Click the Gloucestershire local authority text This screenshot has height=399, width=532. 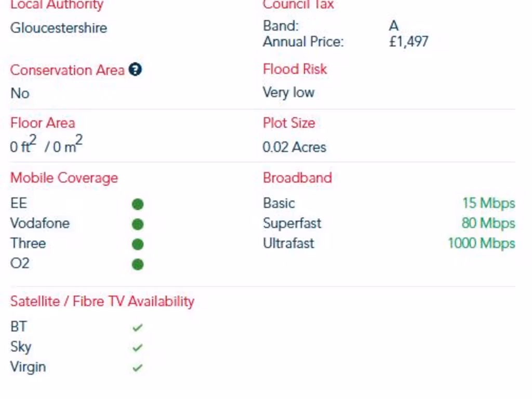tap(59, 28)
